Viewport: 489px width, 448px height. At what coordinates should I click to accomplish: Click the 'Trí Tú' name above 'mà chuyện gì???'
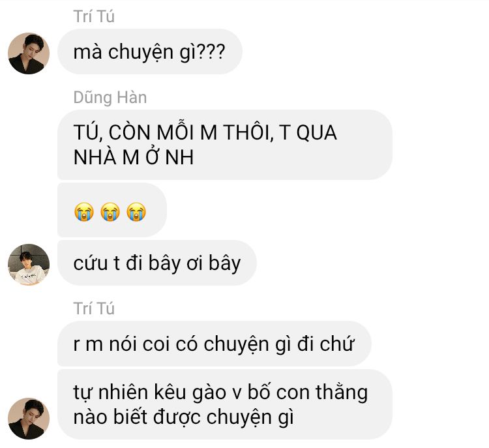[94, 16]
